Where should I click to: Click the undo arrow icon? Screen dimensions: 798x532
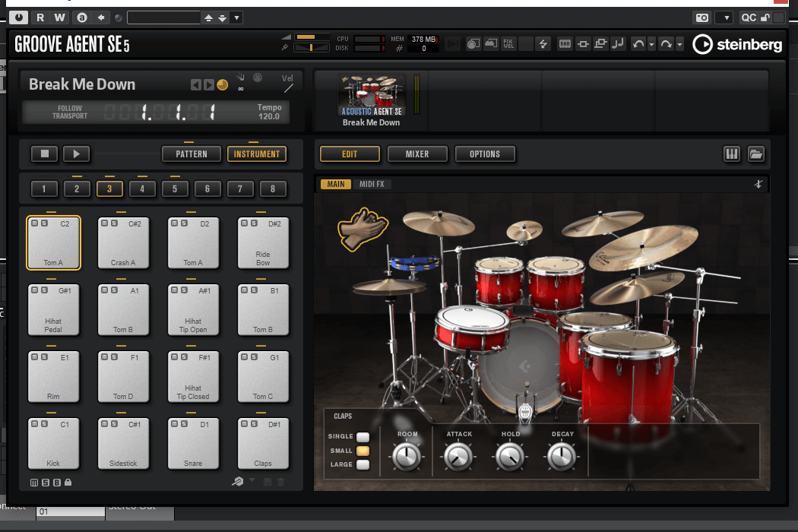click(x=638, y=44)
